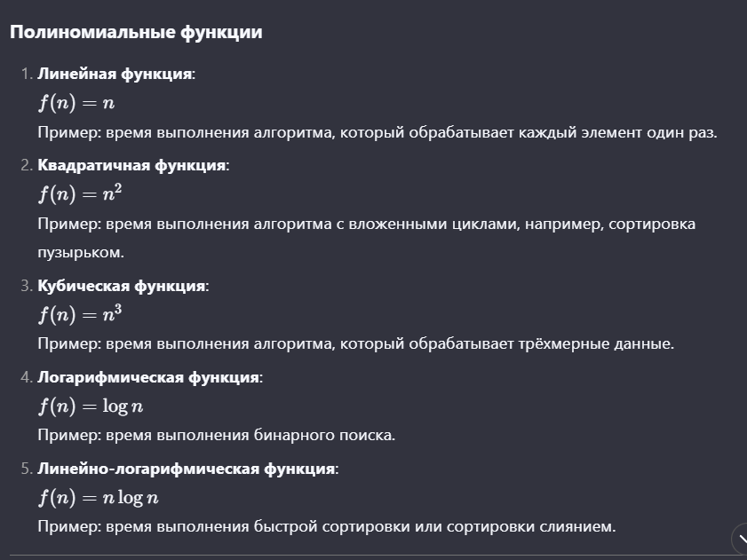Click the formula f(n) = n
Screen dimensions: 747x560
(76, 102)
